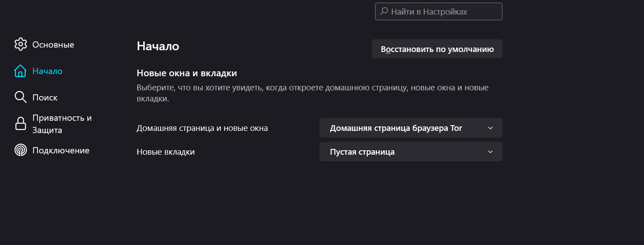Open the Домашняя страница браузера Tor dropdown
Screen dimensions: 644x245
click(x=411, y=128)
